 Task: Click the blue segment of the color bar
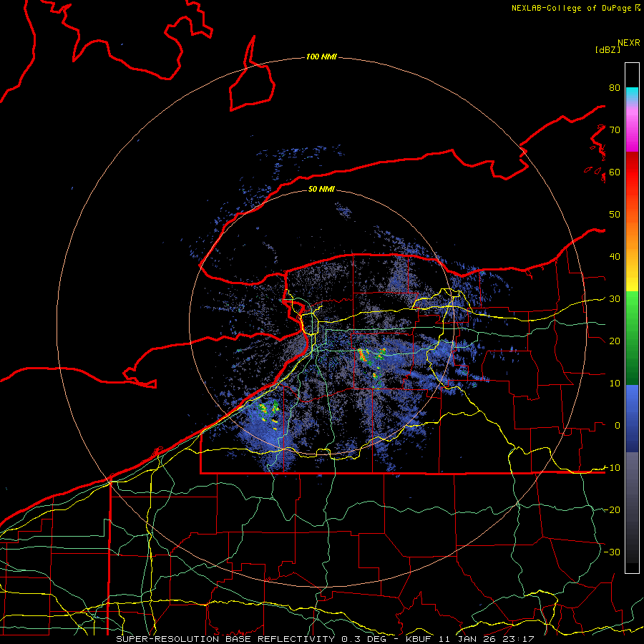[x=632, y=418]
